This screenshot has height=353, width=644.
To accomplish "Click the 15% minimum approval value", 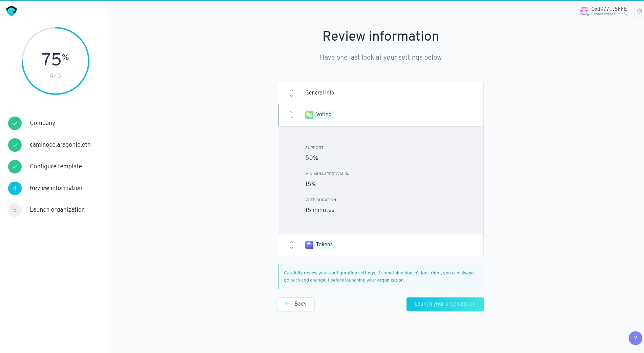I will 311,184.
